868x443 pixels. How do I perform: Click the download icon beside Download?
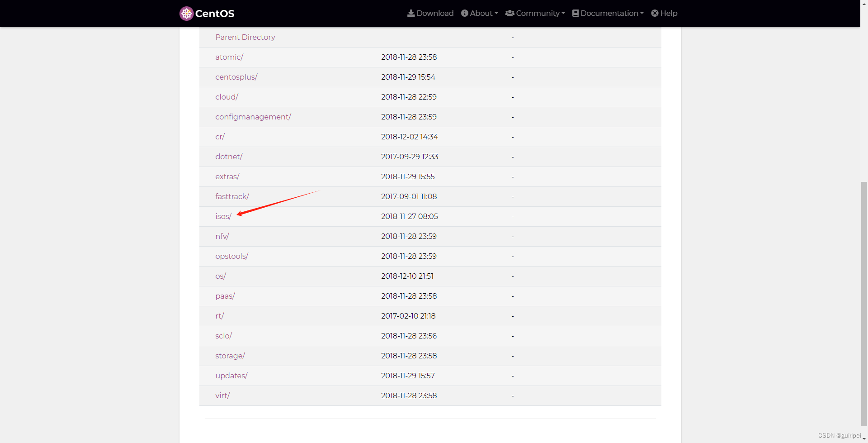tap(412, 13)
